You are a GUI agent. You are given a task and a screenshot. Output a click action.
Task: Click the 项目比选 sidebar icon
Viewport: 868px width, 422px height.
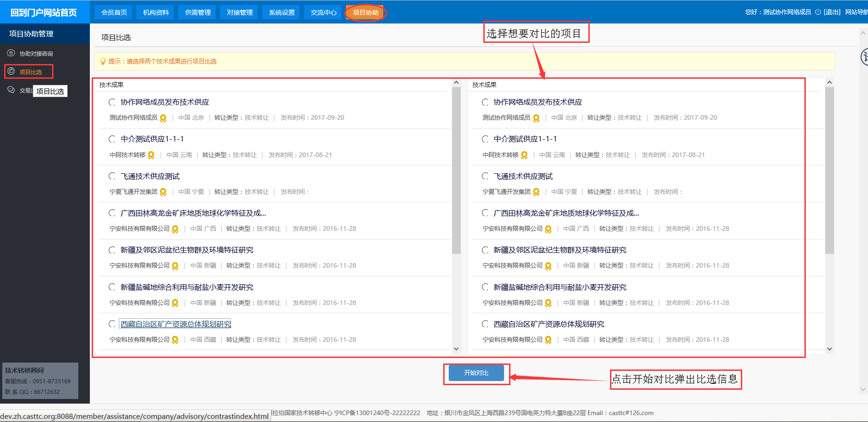coord(11,71)
